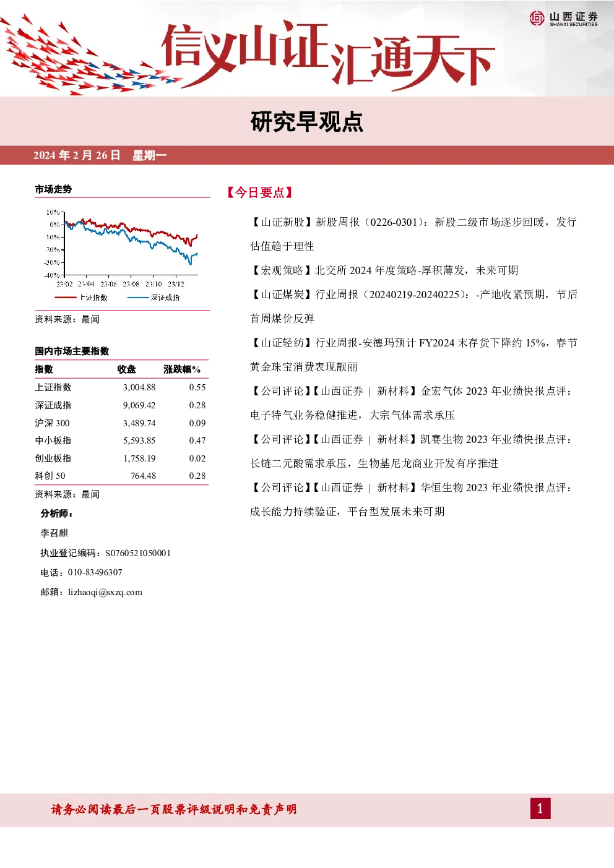Click registration code S0760521050001
This screenshot has height=868, width=614.
tap(138, 553)
